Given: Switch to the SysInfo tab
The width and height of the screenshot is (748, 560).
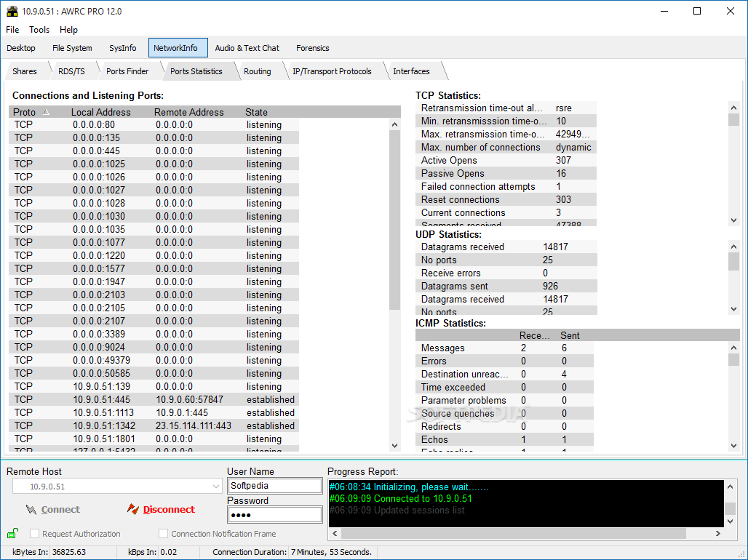Looking at the screenshot, I should tap(122, 48).
